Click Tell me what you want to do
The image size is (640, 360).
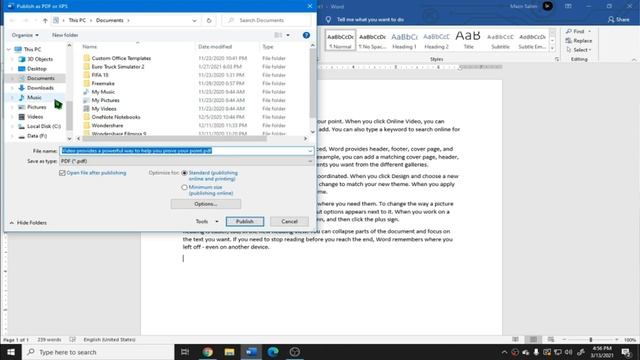click(x=370, y=20)
